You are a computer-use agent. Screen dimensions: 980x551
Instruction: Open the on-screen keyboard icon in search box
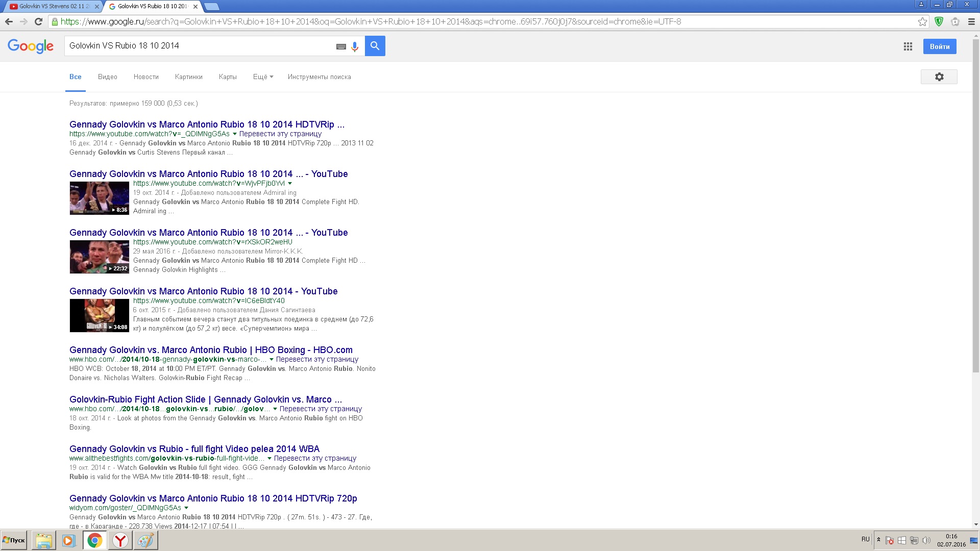tap(341, 46)
